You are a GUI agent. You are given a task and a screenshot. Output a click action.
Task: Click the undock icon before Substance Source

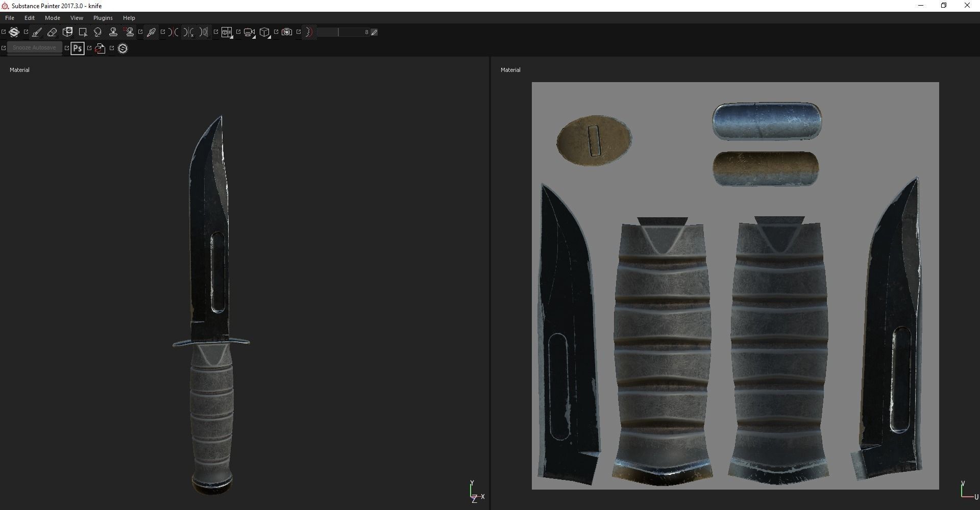[x=111, y=48]
